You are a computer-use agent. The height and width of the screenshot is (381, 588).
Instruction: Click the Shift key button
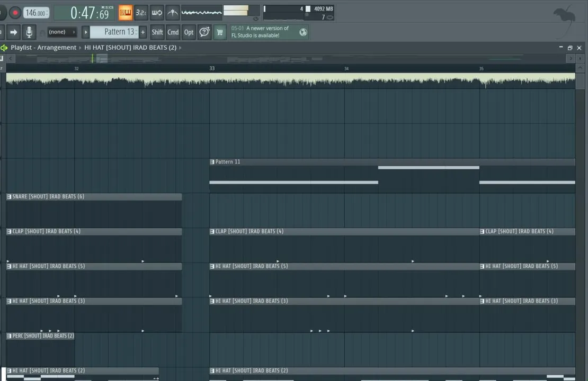157,32
